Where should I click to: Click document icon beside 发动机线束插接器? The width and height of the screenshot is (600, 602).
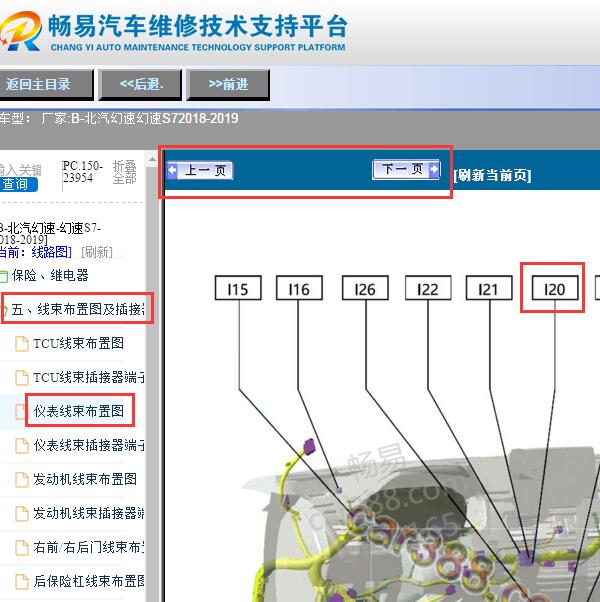(x=21, y=514)
